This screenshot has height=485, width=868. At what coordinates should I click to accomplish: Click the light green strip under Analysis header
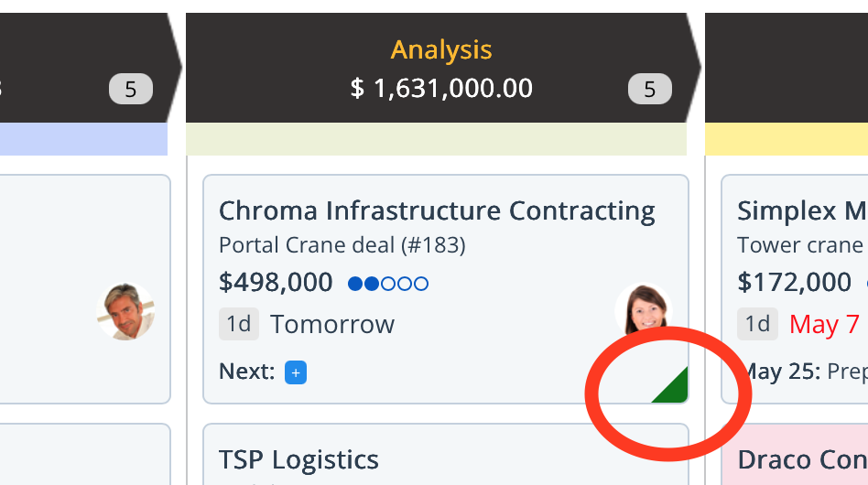click(436, 139)
